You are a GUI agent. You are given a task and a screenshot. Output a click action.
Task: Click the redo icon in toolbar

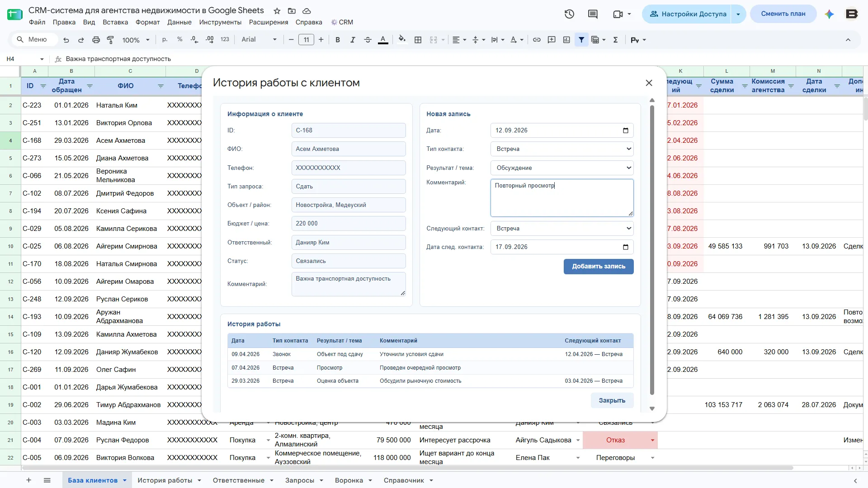pos(81,40)
